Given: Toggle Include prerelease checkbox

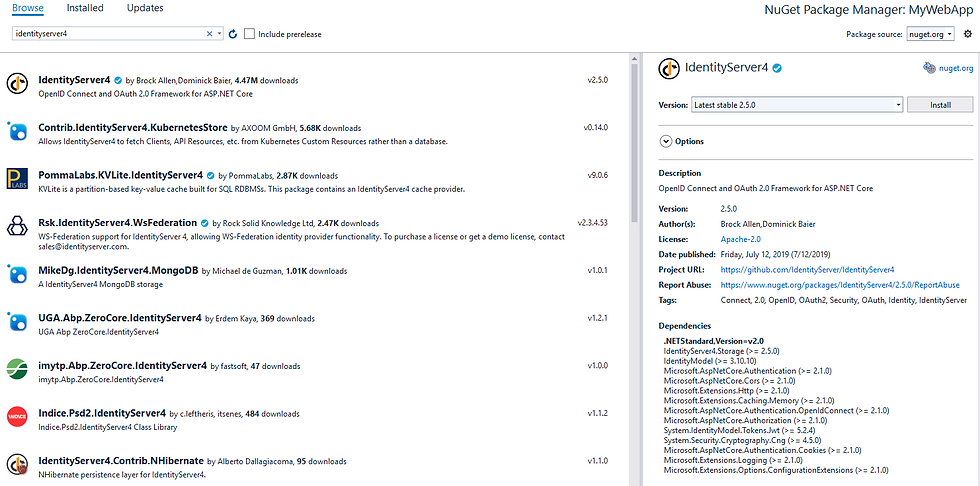Looking at the screenshot, I should pos(249,34).
